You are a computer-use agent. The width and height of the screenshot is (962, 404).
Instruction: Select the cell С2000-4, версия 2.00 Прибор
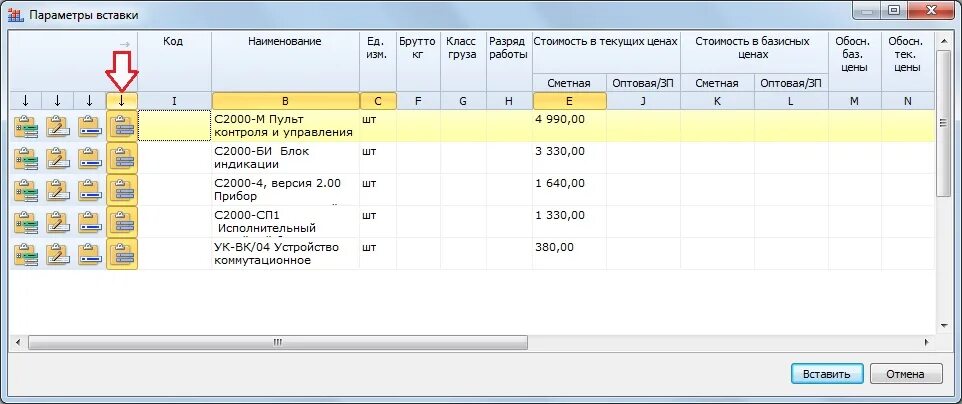click(285, 190)
